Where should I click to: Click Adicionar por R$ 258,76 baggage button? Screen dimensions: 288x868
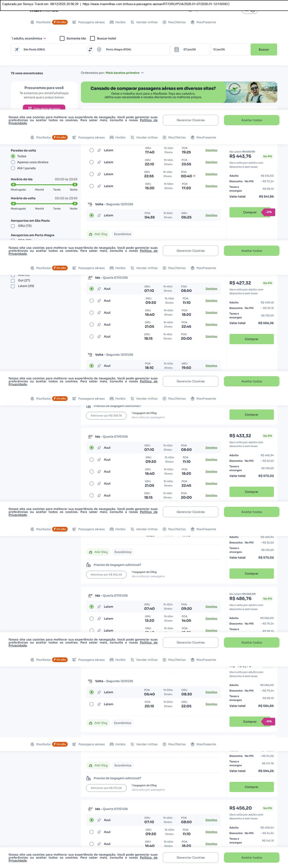(106, 416)
